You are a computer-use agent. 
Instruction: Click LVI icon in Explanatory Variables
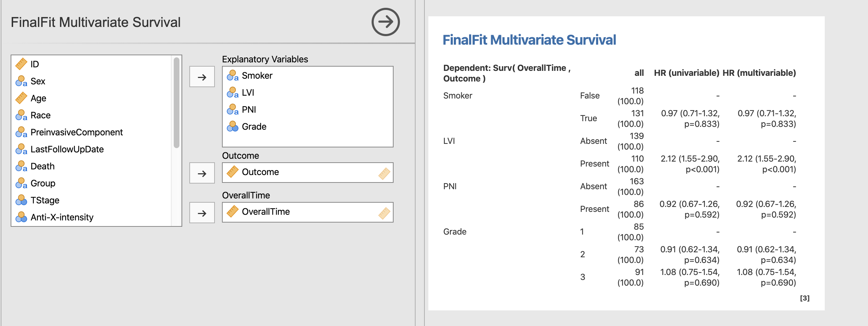pyautogui.click(x=233, y=92)
